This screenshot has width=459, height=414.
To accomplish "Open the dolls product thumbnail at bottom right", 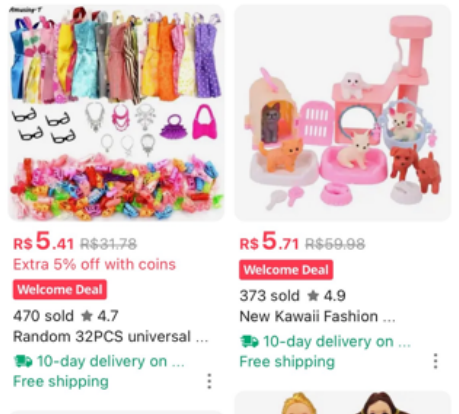I will 343,403.
